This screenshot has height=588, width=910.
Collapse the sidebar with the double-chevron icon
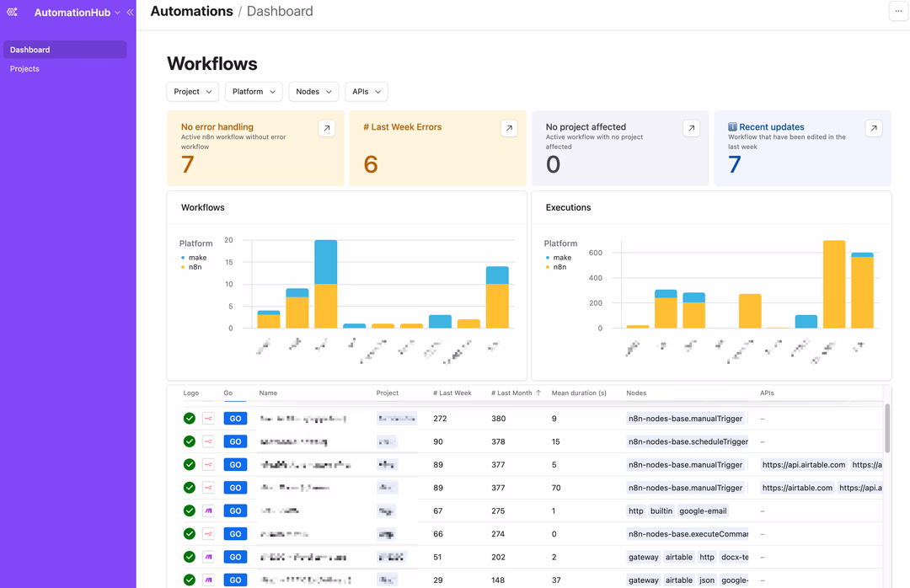pyautogui.click(x=130, y=13)
